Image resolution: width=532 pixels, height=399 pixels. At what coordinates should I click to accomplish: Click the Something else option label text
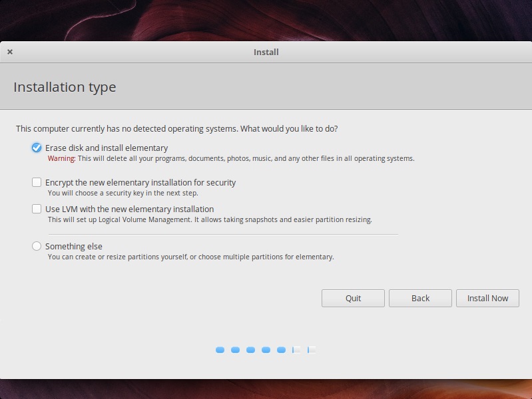click(74, 247)
